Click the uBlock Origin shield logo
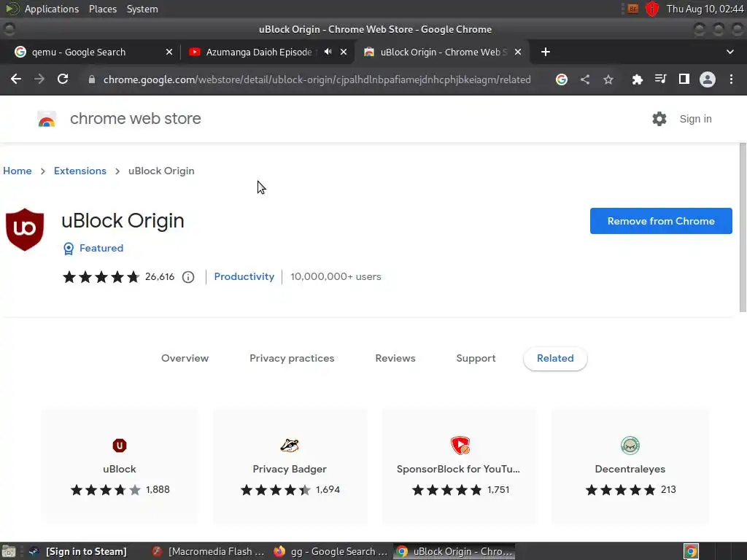Screen dimensions: 747x560 [x=25, y=230]
